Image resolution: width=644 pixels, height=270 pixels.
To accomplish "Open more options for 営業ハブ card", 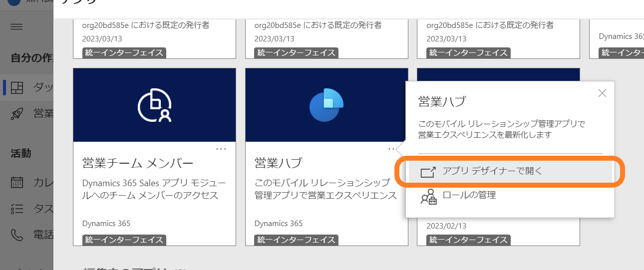I will [392, 149].
